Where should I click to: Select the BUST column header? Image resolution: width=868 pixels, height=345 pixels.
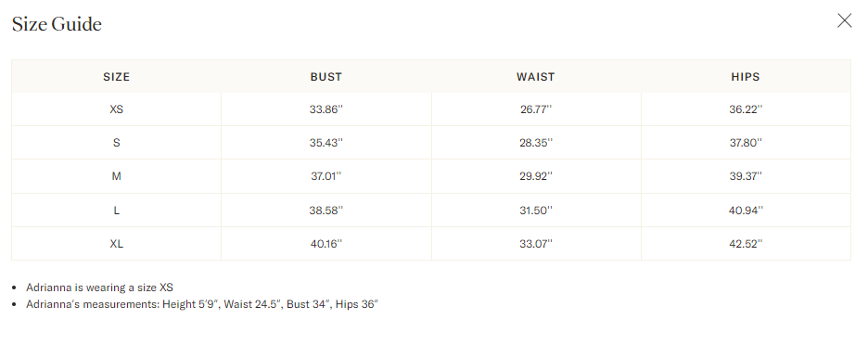point(326,77)
